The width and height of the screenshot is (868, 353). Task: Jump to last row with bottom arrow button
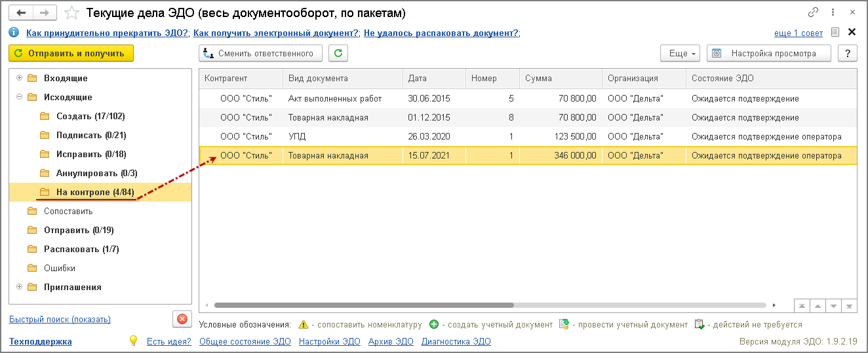850,306
